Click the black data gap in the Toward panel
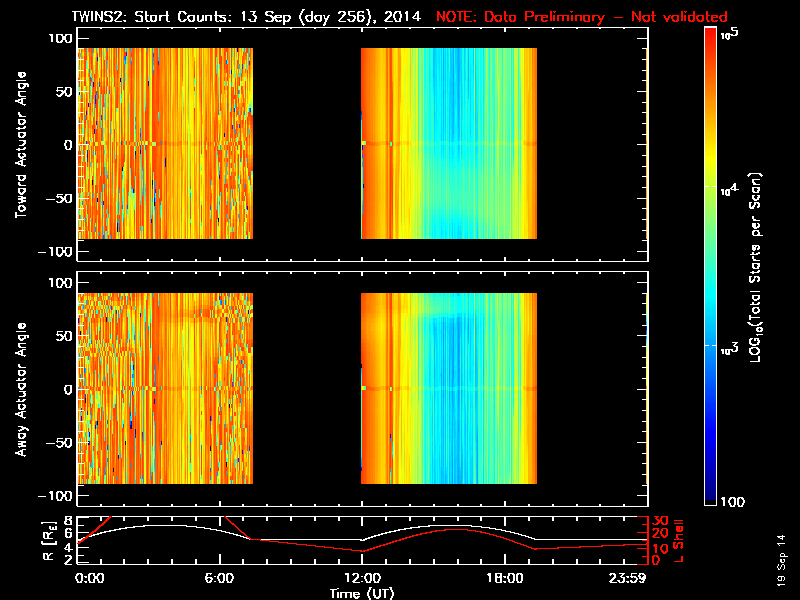 pyautogui.click(x=306, y=145)
